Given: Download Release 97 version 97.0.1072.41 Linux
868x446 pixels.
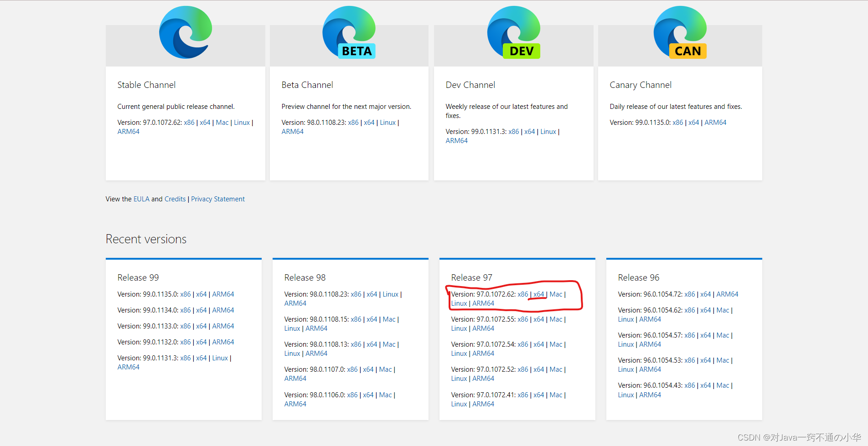Looking at the screenshot, I should (459, 404).
